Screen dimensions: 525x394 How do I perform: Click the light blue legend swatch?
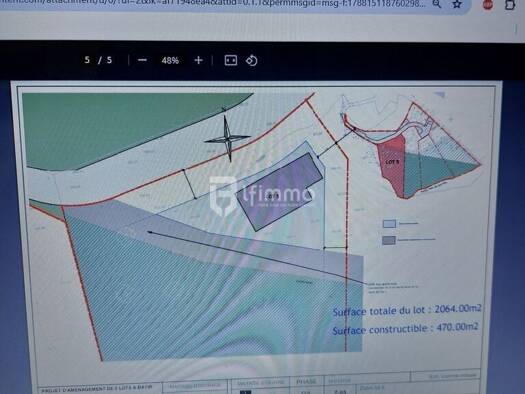389,224
